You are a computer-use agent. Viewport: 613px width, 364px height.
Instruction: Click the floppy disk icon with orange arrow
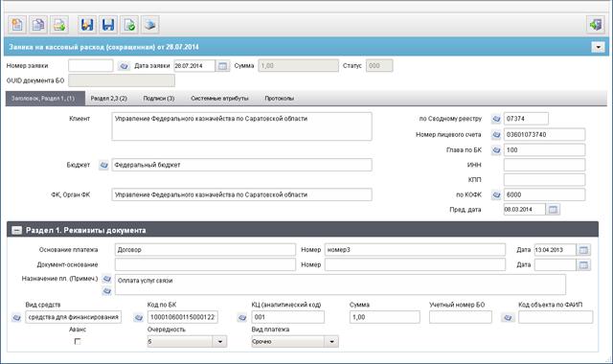87,25
